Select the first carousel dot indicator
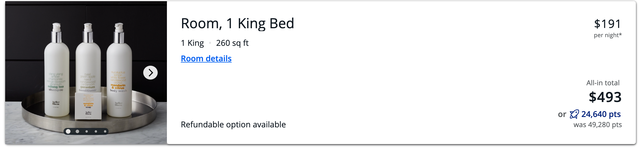 tap(68, 131)
